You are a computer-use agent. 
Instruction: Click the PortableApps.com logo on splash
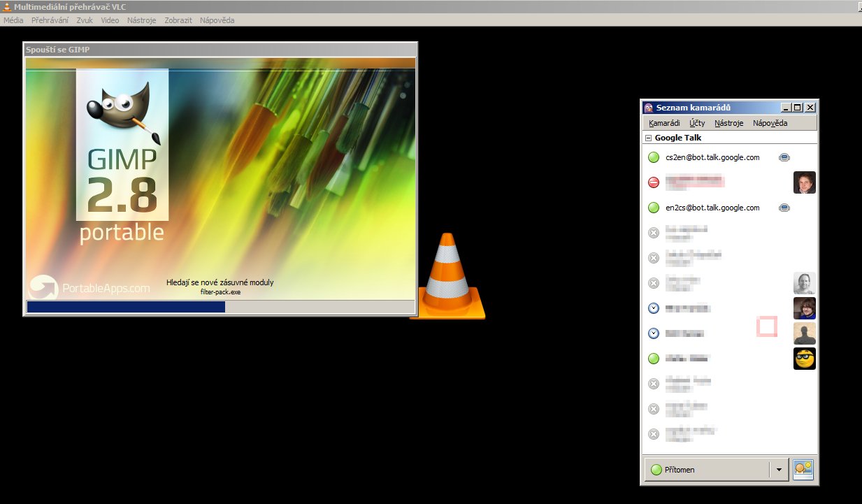(89, 287)
